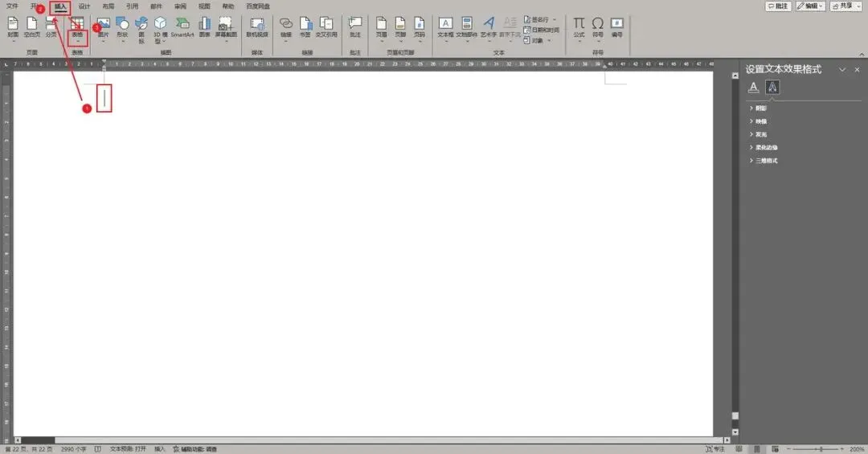Insert a page break (分页)

pos(51,27)
